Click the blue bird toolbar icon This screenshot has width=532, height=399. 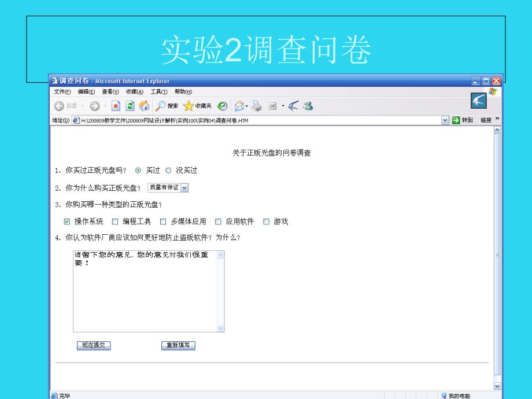tap(294, 106)
